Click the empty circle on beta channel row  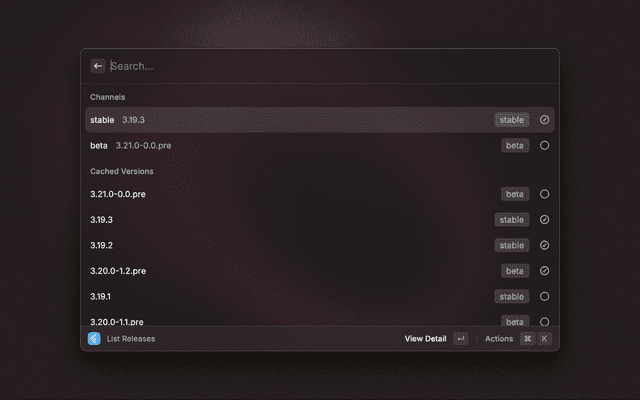click(x=544, y=145)
